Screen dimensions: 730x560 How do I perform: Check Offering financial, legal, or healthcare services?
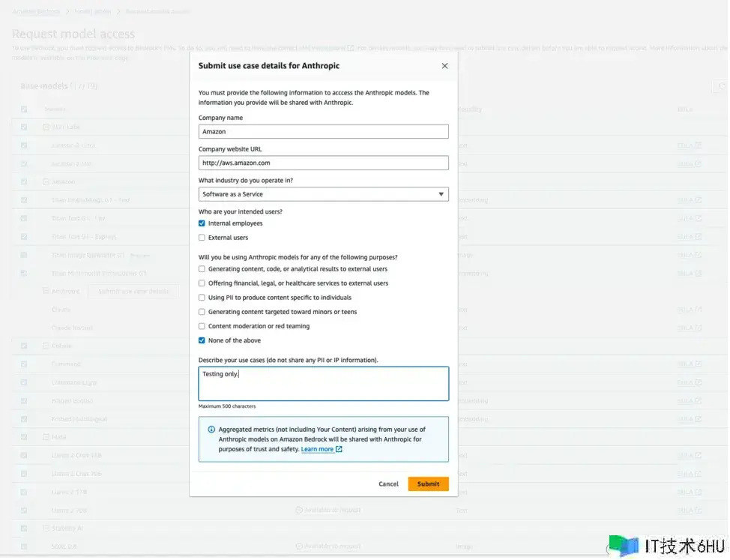pyautogui.click(x=202, y=283)
